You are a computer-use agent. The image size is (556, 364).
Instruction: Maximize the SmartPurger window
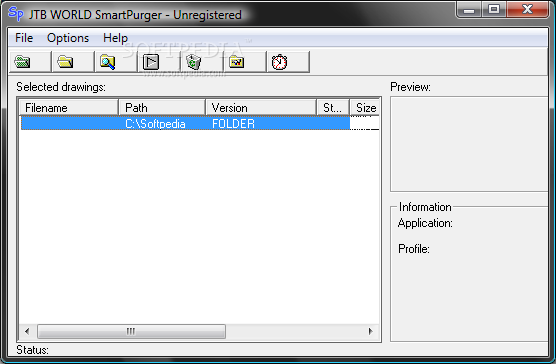494,10
